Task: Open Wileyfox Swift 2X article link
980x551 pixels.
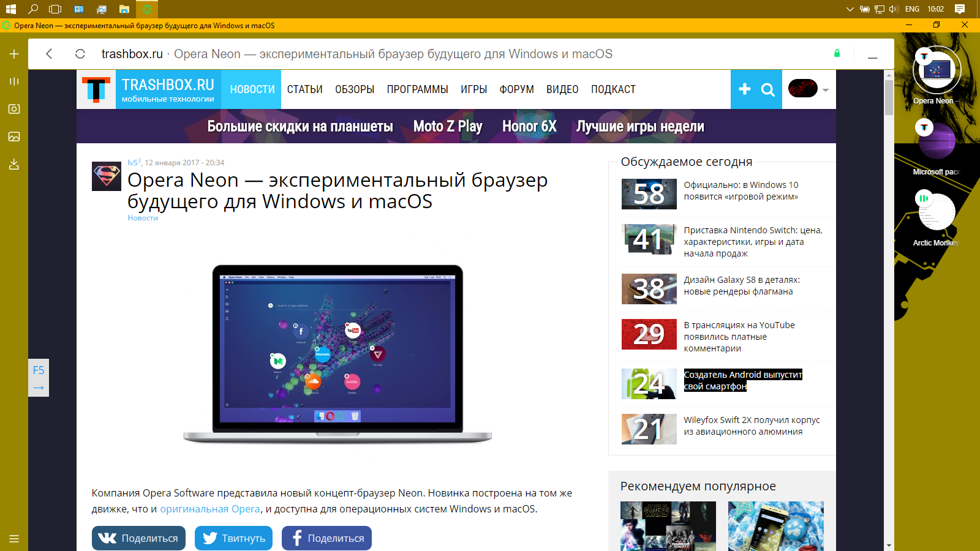Action: pos(752,425)
